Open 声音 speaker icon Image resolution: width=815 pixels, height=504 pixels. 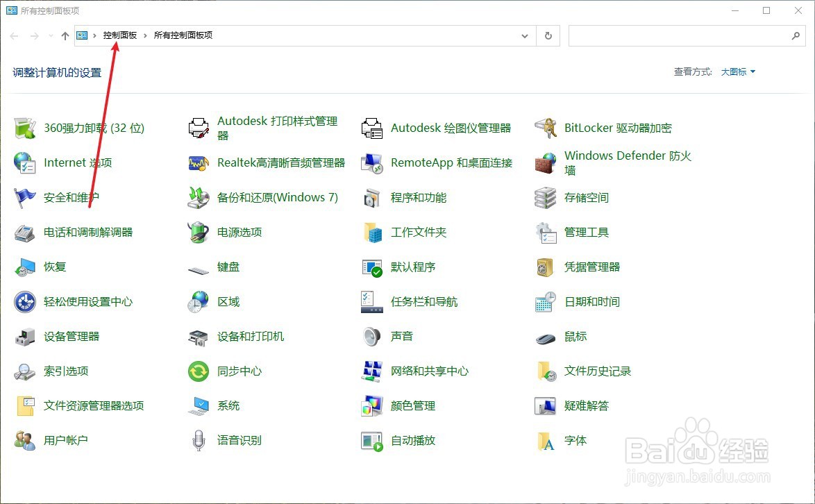click(371, 337)
